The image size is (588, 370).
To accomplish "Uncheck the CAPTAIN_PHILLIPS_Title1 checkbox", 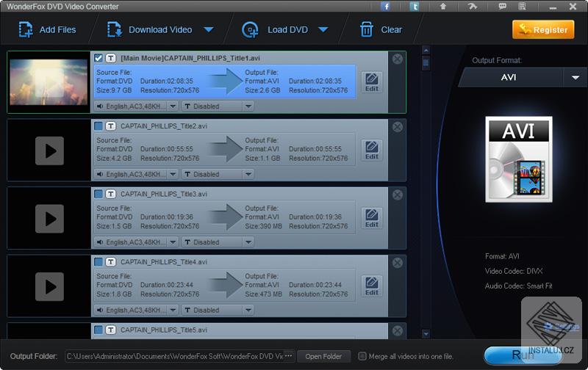I will [98, 58].
